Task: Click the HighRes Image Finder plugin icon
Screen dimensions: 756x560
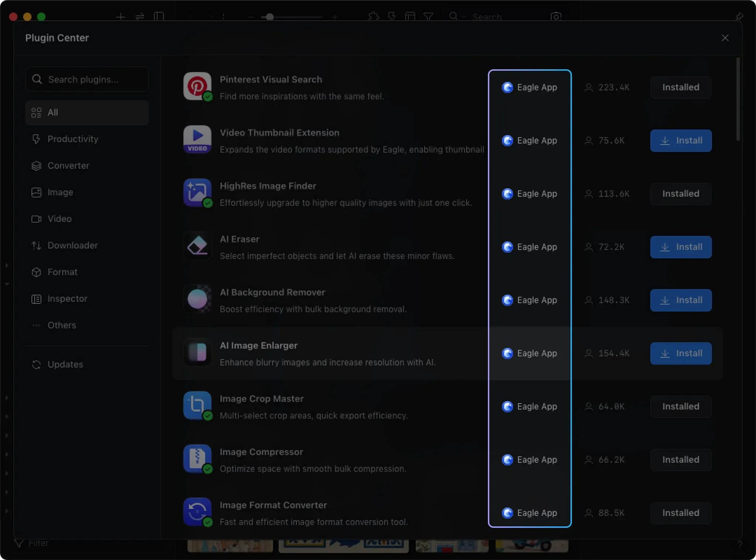Action: point(197,193)
